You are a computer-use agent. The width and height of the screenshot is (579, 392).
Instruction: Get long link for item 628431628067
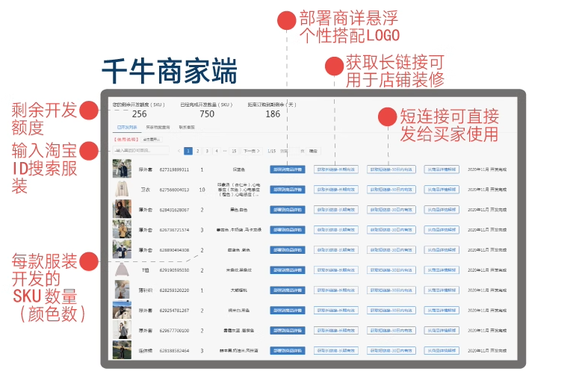point(336,210)
